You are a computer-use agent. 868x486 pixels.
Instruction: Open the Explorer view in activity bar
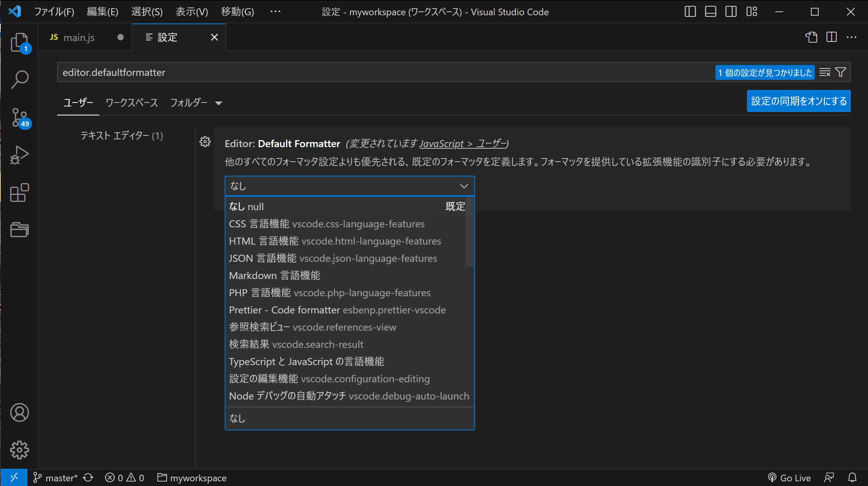pyautogui.click(x=20, y=42)
